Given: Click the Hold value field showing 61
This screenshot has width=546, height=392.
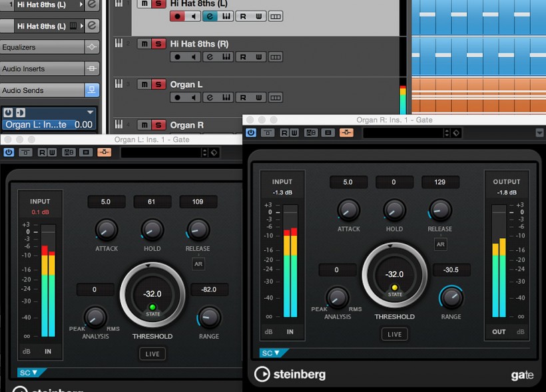Looking at the screenshot, I should point(151,202).
